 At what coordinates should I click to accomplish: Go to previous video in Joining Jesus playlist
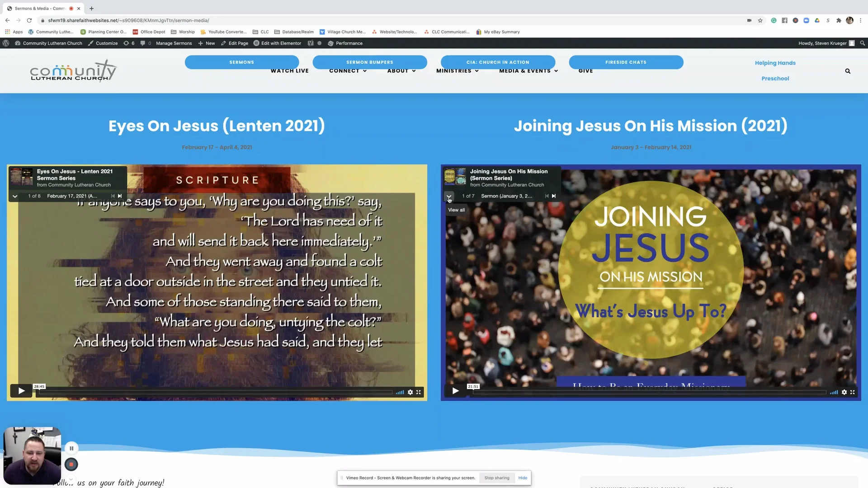pos(547,196)
